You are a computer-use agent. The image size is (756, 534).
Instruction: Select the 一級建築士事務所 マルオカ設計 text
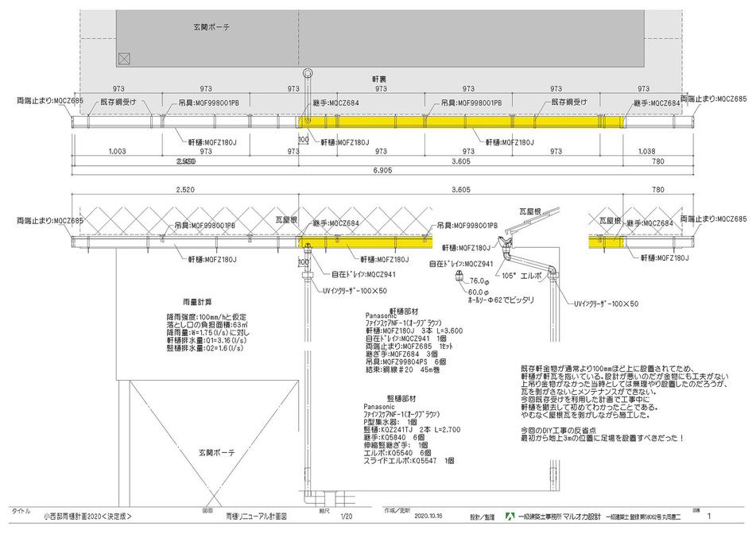click(x=560, y=517)
